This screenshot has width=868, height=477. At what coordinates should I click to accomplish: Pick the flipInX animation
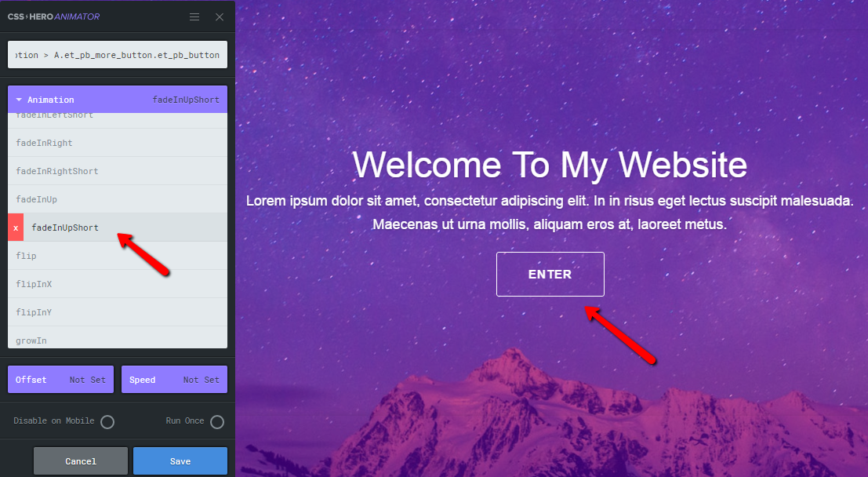tap(118, 284)
